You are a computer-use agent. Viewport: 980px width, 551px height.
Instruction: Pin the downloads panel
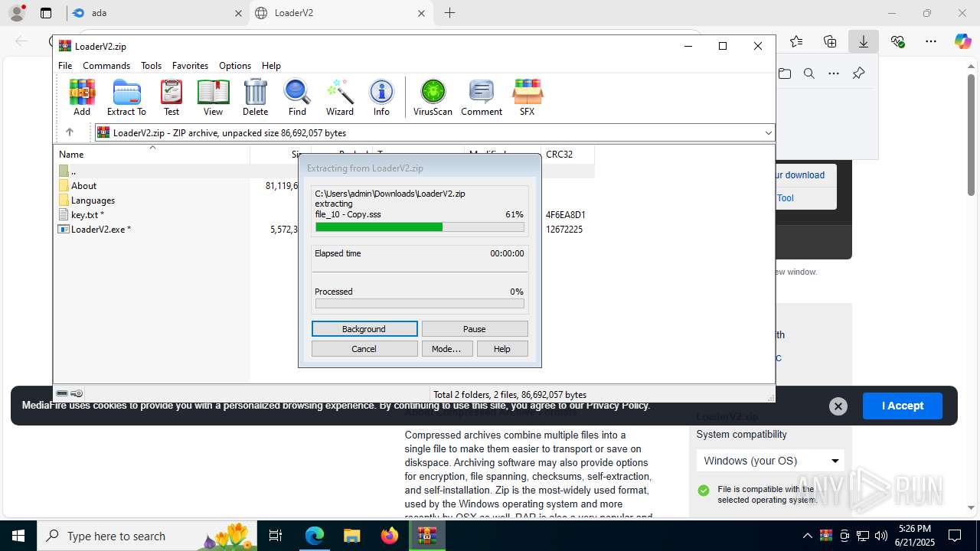858,73
